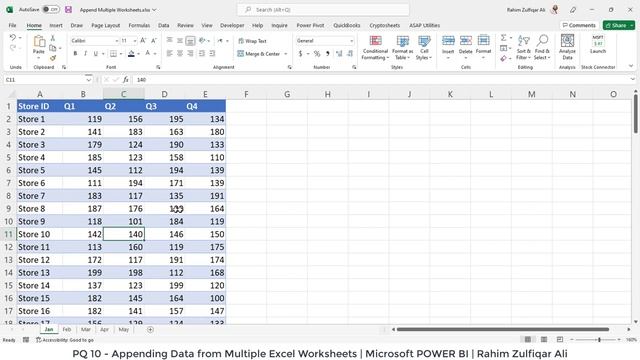Click the Insert cells icon
The image size is (640, 360).
point(448,40)
